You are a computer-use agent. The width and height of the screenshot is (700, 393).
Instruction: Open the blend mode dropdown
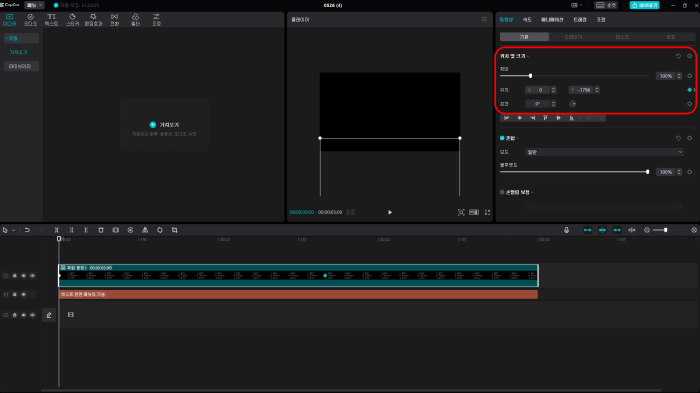coord(604,152)
